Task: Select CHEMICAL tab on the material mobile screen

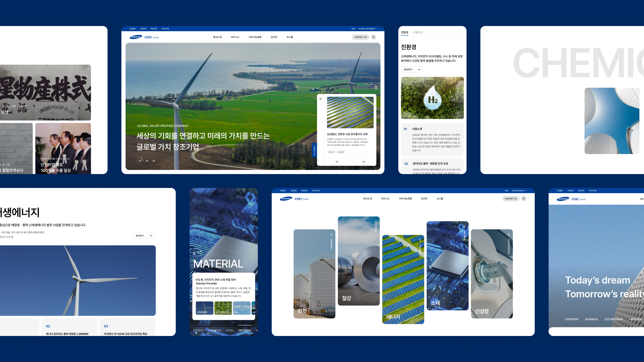Action: (215, 330)
